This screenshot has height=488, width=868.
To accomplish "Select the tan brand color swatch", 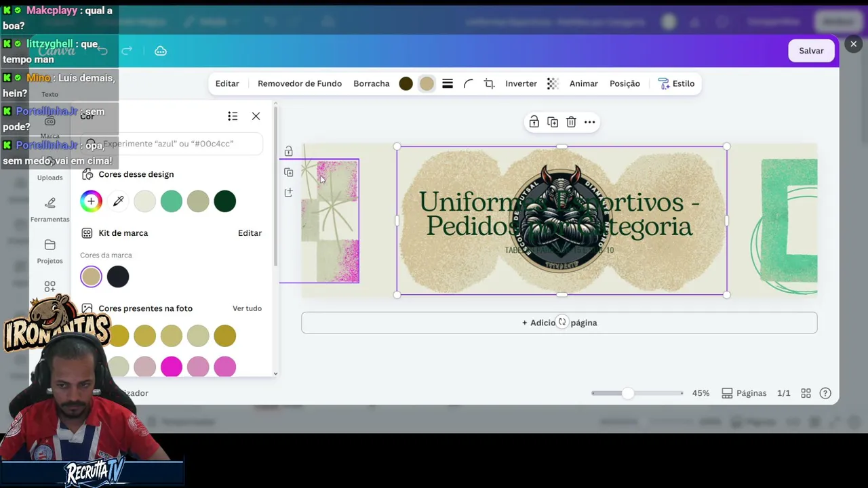I will (x=91, y=277).
